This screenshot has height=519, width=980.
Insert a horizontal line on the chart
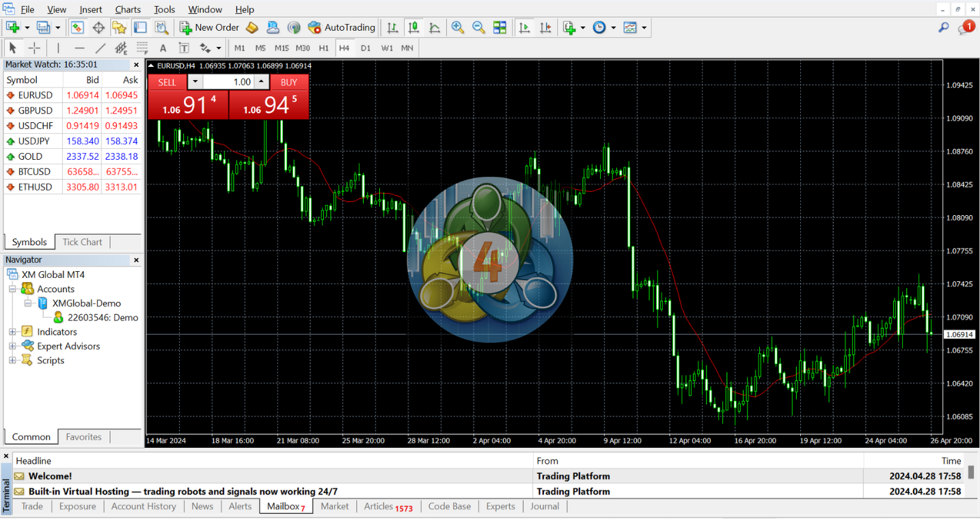click(x=80, y=48)
